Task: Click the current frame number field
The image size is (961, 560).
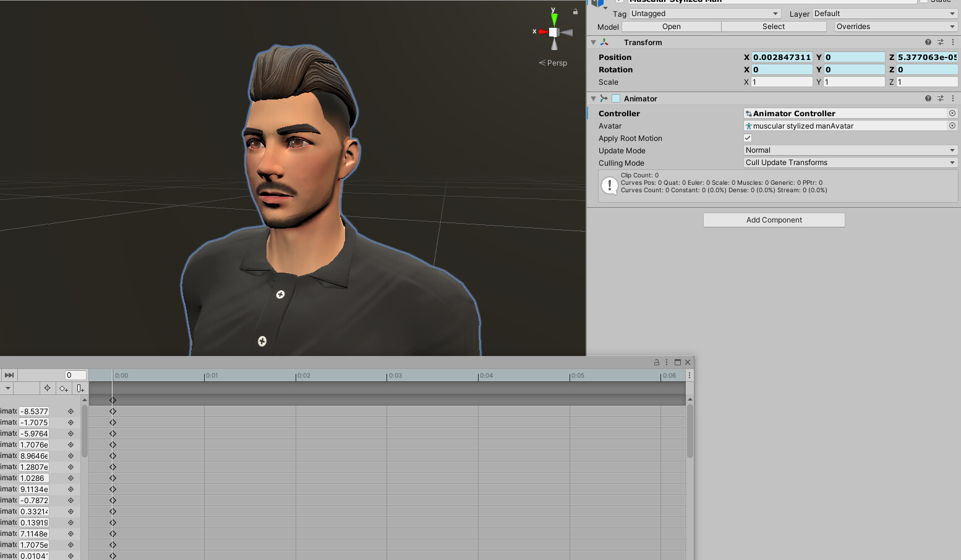Action: point(74,375)
